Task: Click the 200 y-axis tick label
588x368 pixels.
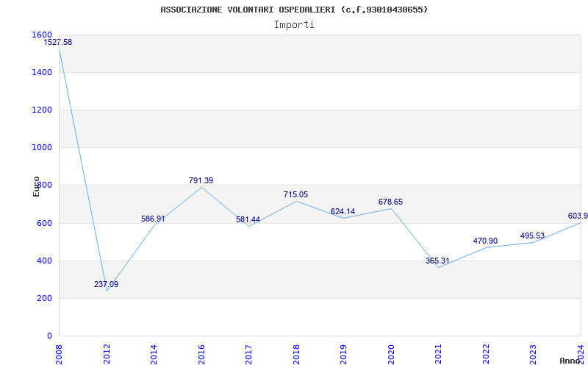Action: tap(44, 299)
